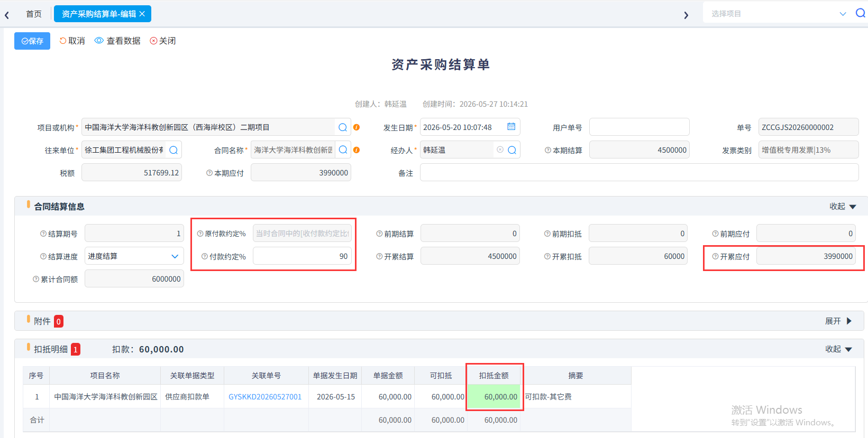The width and height of the screenshot is (868, 438).
Task: Open the 结算进度 dropdown showing 进度结算
Action: pos(134,256)
